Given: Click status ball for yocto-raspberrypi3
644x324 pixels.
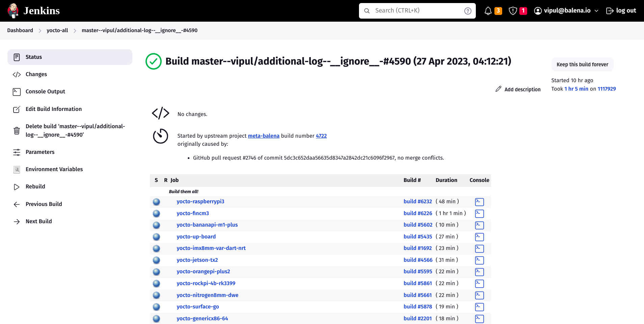Looking at the screenshot, I should (x=156, y=202).
